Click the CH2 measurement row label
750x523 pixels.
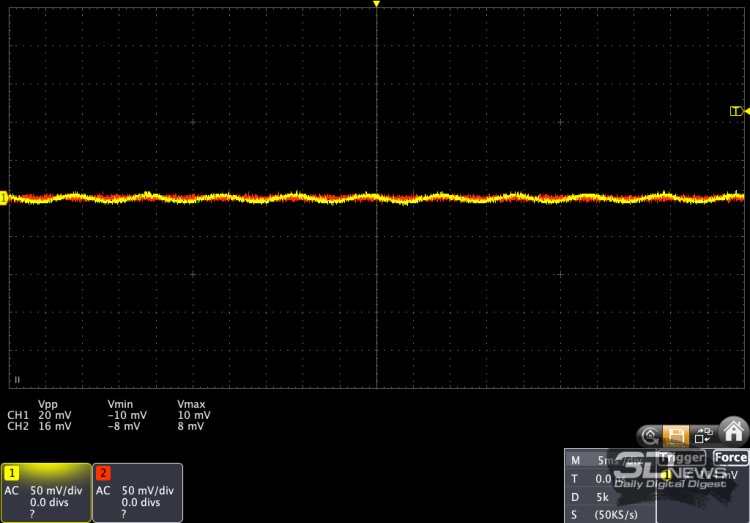(18, 426)
